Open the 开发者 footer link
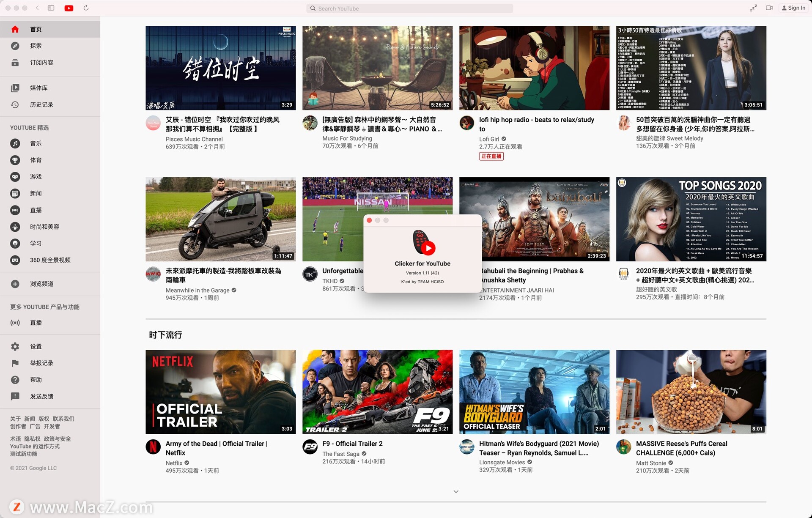 coord(52,426)
